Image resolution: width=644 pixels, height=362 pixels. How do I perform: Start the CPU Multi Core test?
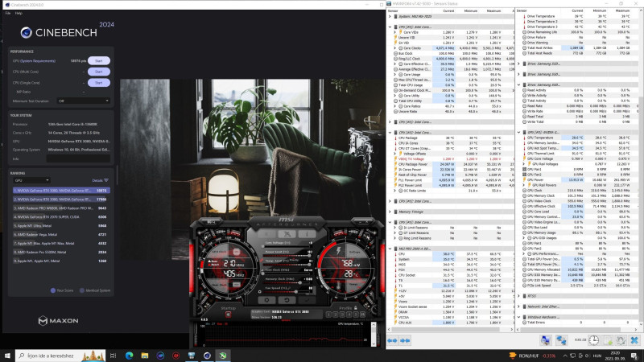tap(98, 72)
